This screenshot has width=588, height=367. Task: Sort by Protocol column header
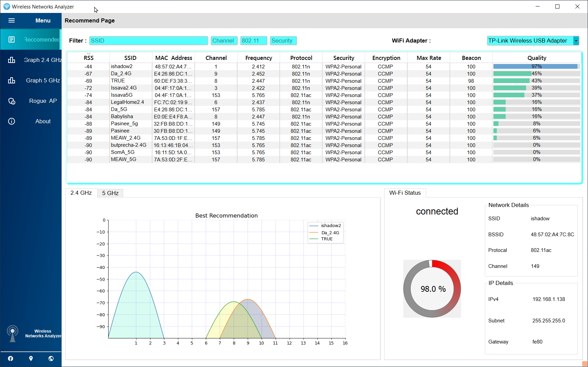(x=301, y=58)
